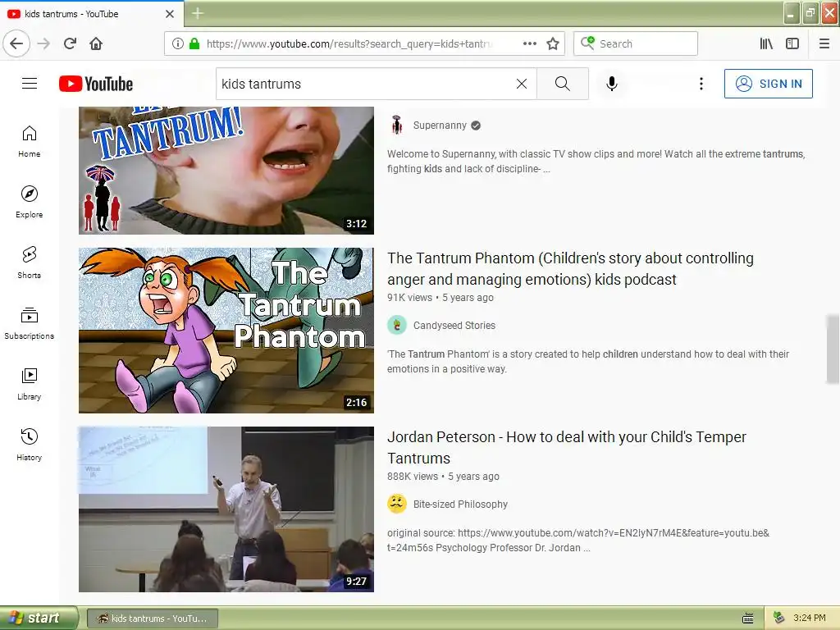Viewport: 840px width, 630px height.
Task: Open the Jordan Peterson lecture thumbnail
Action: click(x=226, y=509)
